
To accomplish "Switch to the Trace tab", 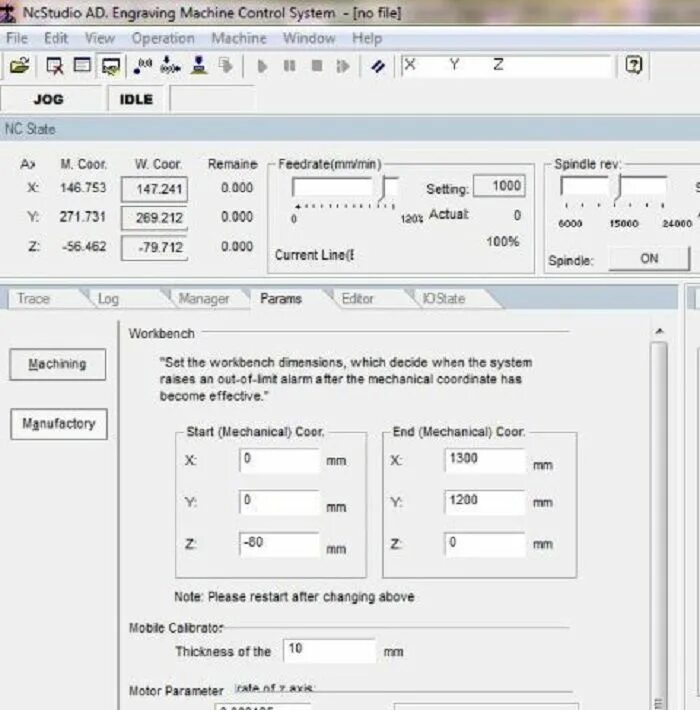I will tap(45, 299).
